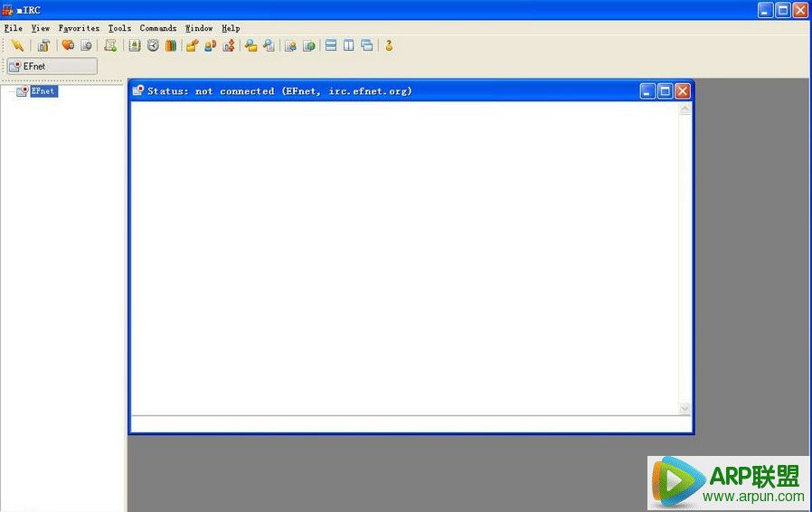
Task: Click the Status window scrollbar up arrow
Action: tap(685, 109)
